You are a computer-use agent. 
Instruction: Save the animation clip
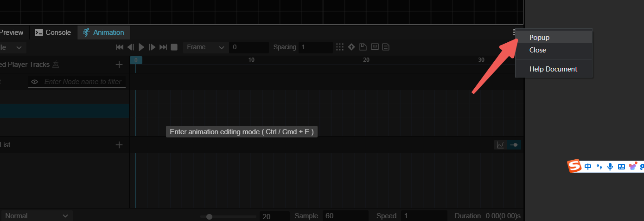[x=363, y=47]
